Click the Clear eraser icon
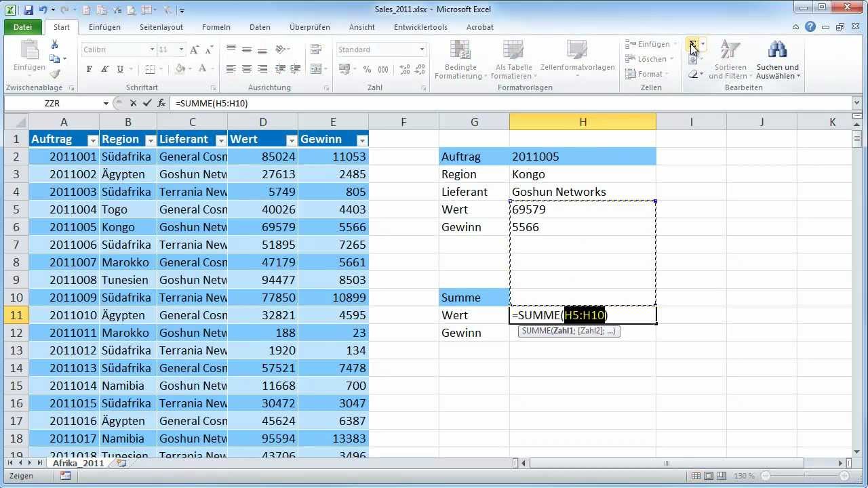 click(693, 74)
